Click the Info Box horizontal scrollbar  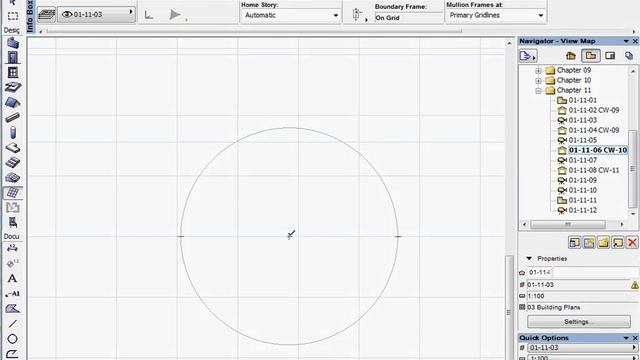[x=254, y=31]
